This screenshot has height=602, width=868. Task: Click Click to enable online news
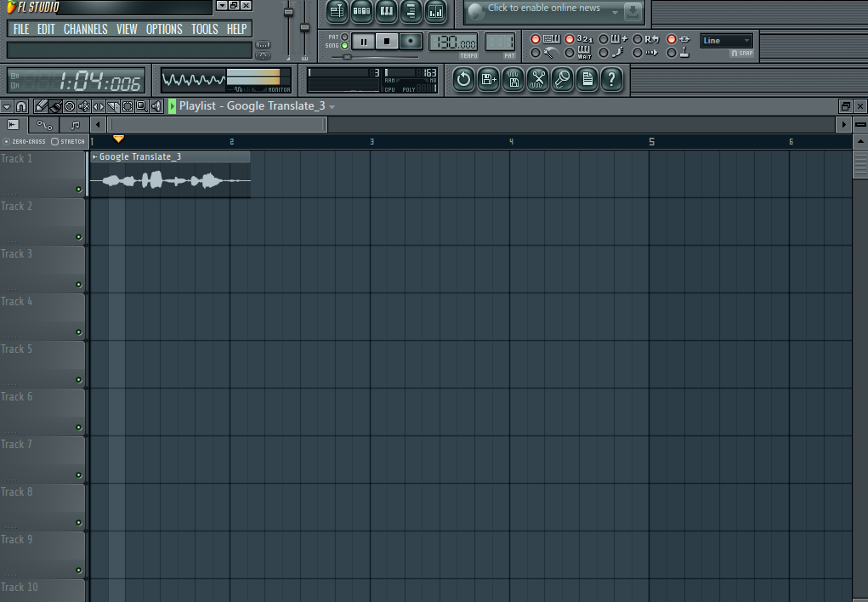(x=543, y=9)
